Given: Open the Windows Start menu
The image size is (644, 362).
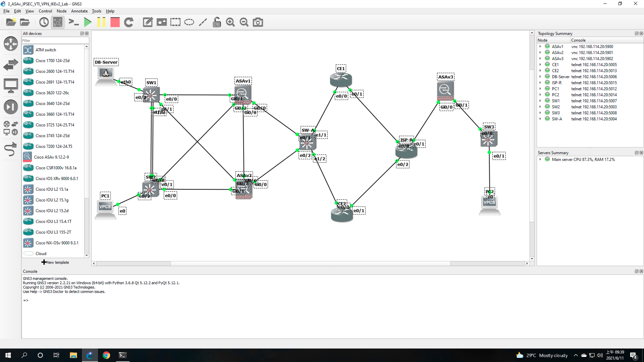Looking at the screenshot, I should pos(8,355).
